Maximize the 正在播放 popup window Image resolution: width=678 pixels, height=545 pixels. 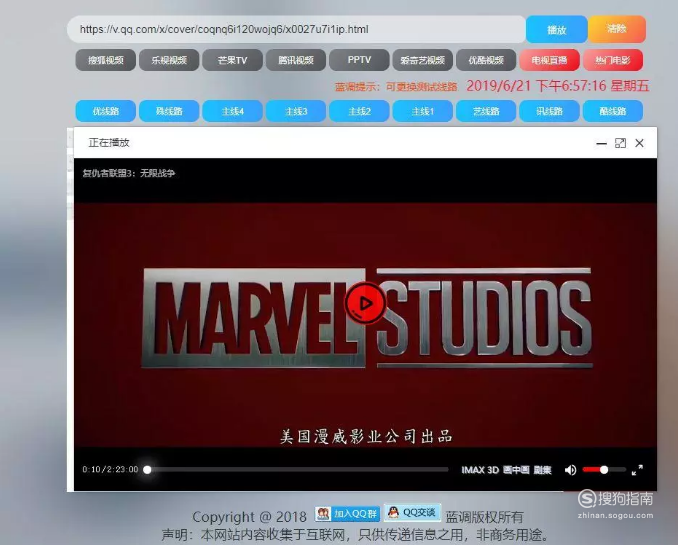click(620, 143)
